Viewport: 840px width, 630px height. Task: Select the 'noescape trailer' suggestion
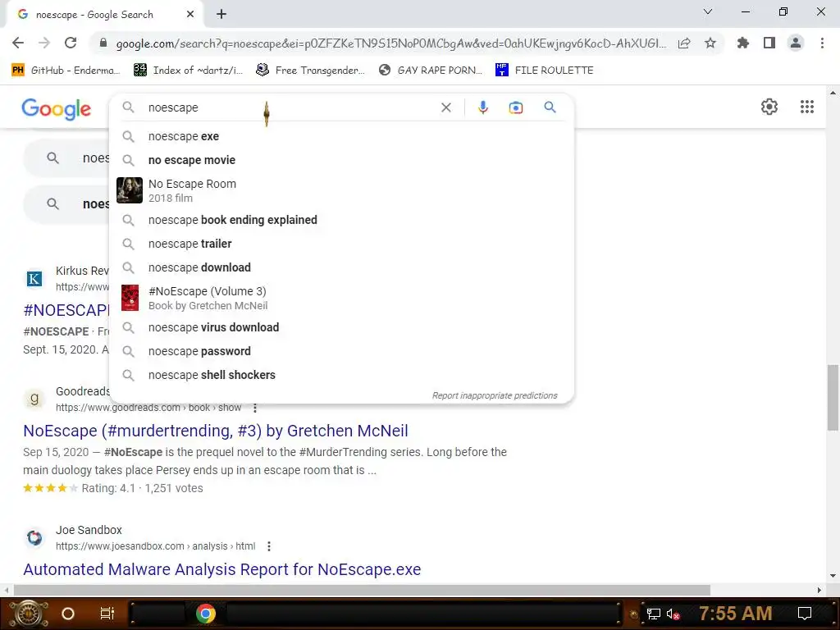tap(341, 244)
